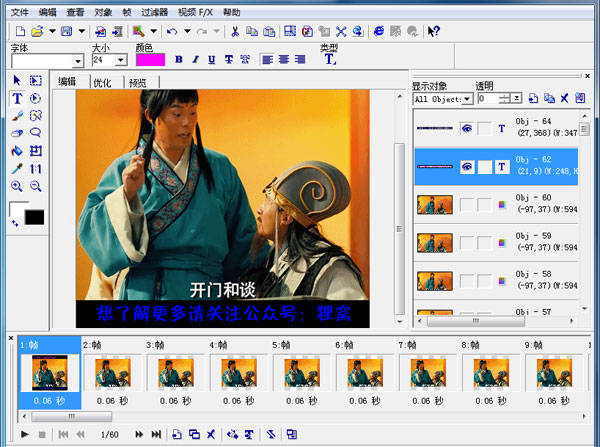This screenshot has height=447, width=600.
Task: Click the context help arrow icon
Action: 434,31
